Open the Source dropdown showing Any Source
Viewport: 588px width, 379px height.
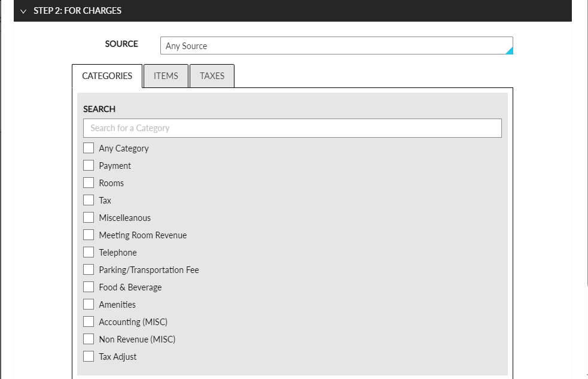click(336, 46)
